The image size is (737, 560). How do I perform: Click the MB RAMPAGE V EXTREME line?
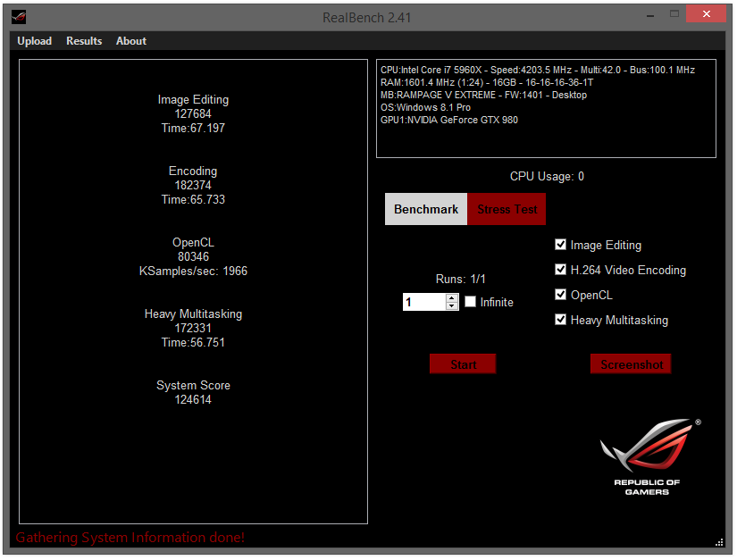[483, 95]
